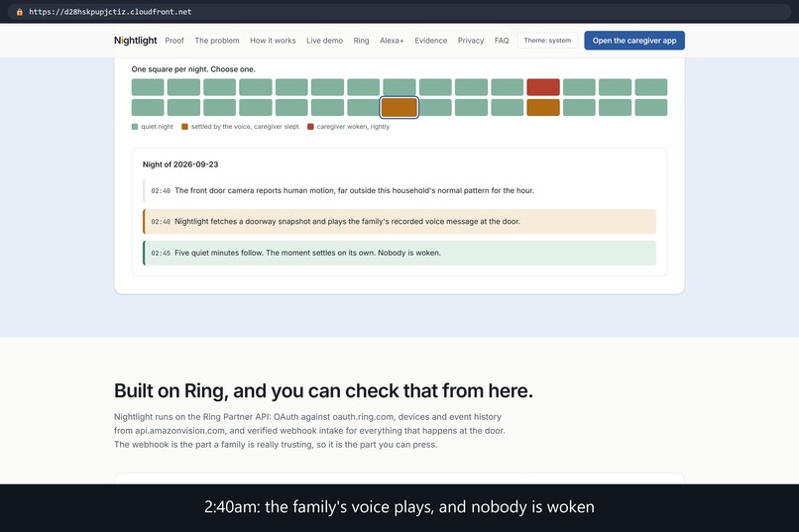Image resolution: width=799 pixels, height=532 pixels.
Task: Select the 02:45 Five quiet minutes follow entry
Action: pyautogui.click(x=399, y=253)
